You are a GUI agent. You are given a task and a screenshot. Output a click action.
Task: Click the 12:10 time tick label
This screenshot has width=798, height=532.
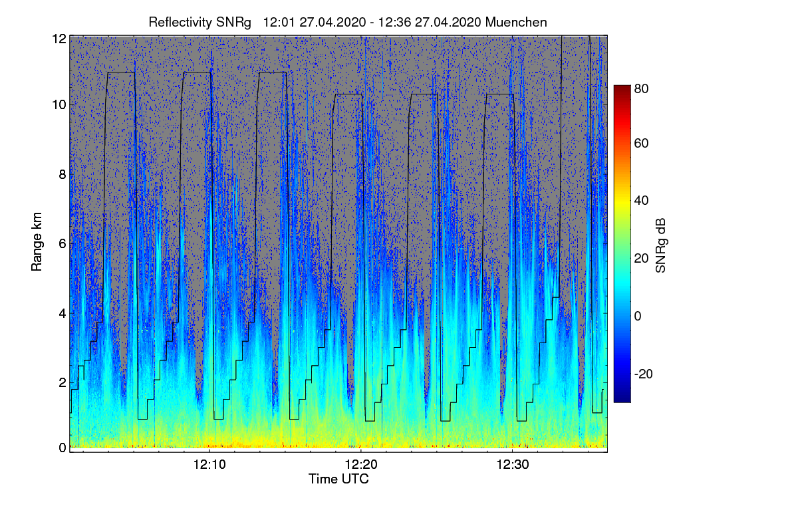coord(209,465)
